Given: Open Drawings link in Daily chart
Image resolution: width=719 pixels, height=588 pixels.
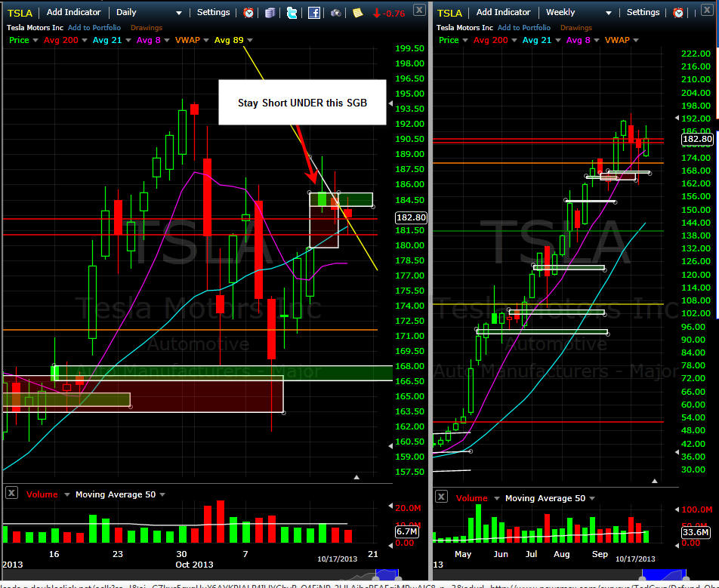Looking at the screenshot, I should (x=147, y=27).
